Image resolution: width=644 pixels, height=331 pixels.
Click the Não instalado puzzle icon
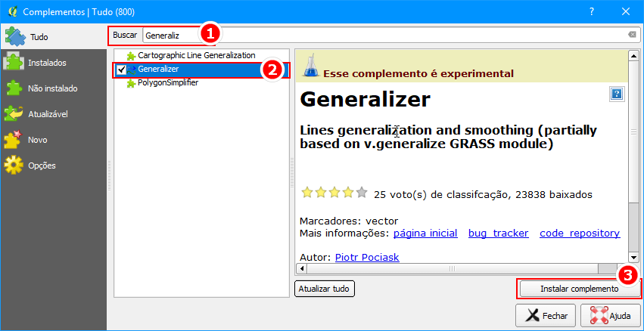pyautogui.click(x=14, y=88)
